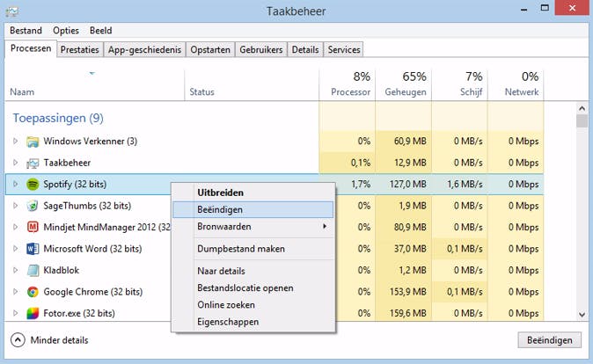Screen dimensions: 593x364
Task: Open the Opties menu
Action: [66, 31]
